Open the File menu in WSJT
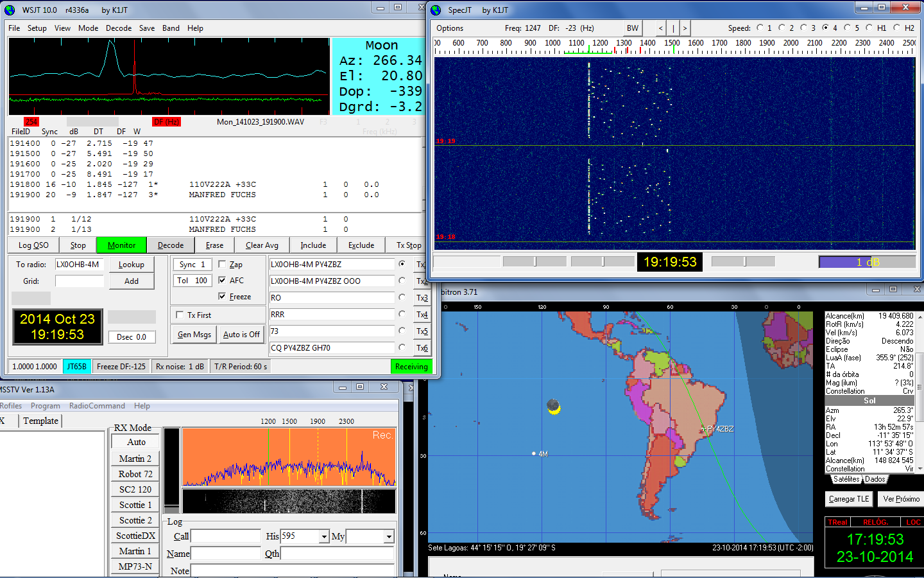924x578 pixels. click(14, 28)
